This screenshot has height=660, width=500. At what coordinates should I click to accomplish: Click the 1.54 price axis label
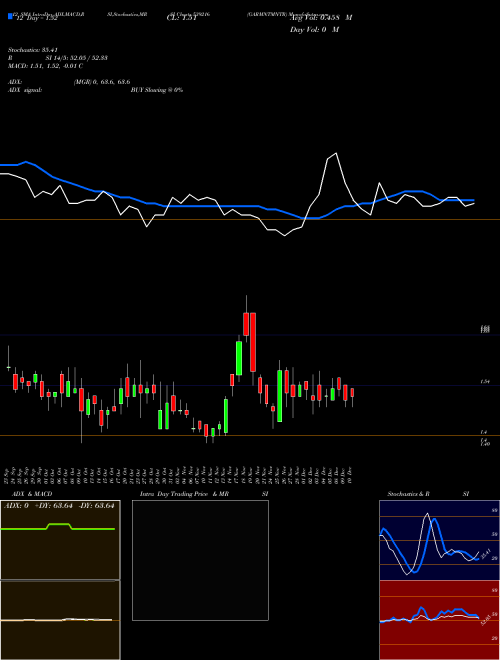[485, 382]
